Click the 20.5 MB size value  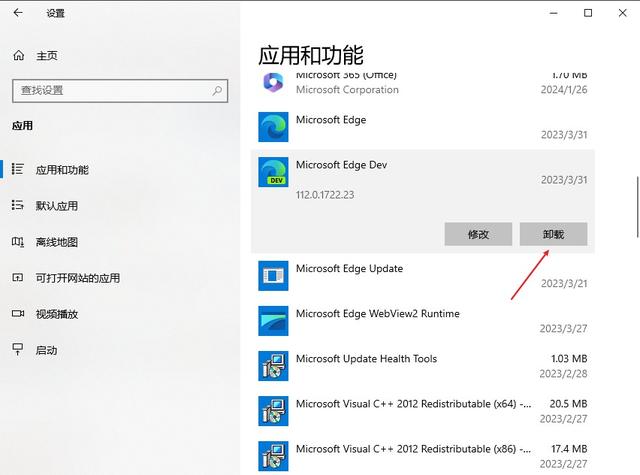tap(568, 404)
